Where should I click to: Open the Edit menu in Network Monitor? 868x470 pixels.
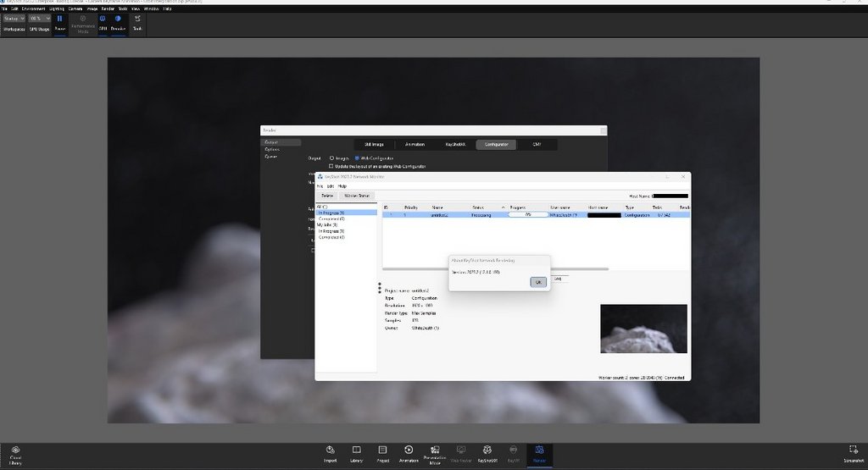click(331, 186)
